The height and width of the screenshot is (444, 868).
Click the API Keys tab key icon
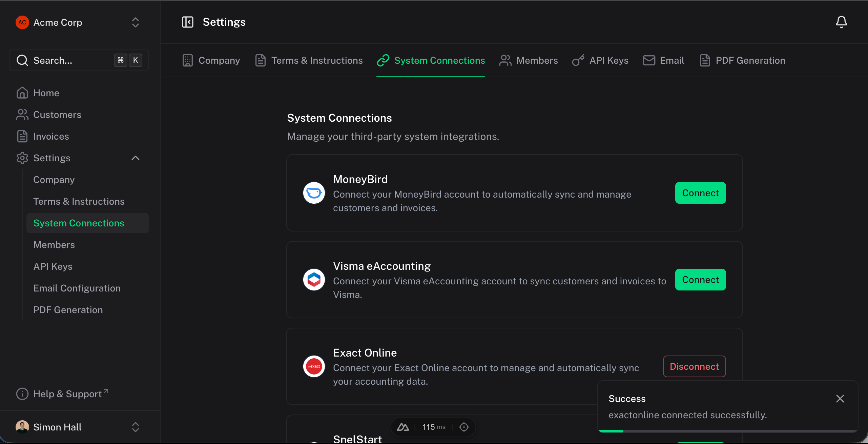[x=578, y=60]
